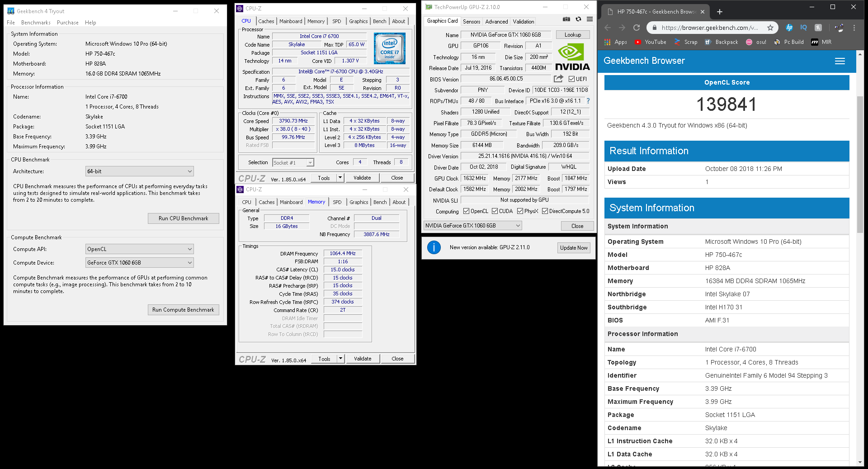Open the YouTube bookmark
Viewport: 868px width, 469px height.
651,42
